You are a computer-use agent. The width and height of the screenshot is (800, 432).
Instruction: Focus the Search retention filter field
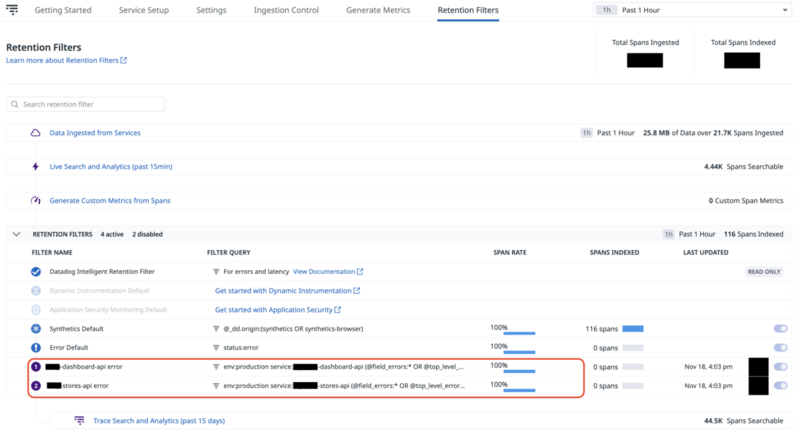click(x=85, y=104)
